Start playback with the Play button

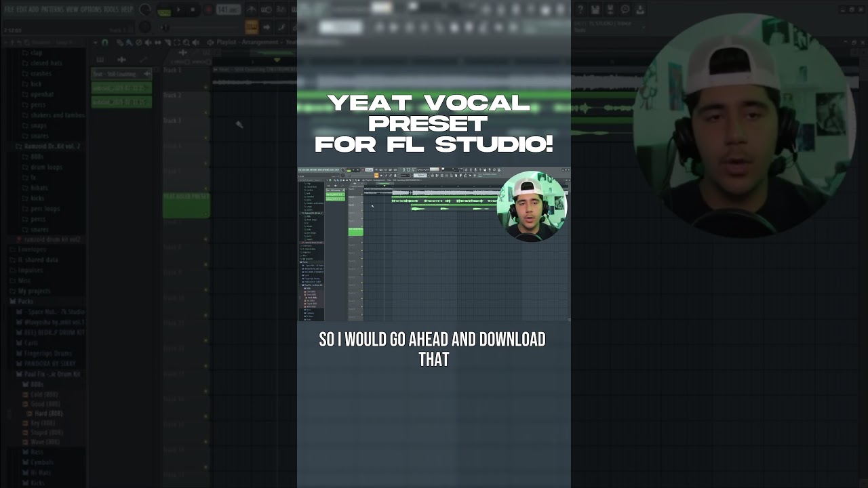(x=179, y=9)
